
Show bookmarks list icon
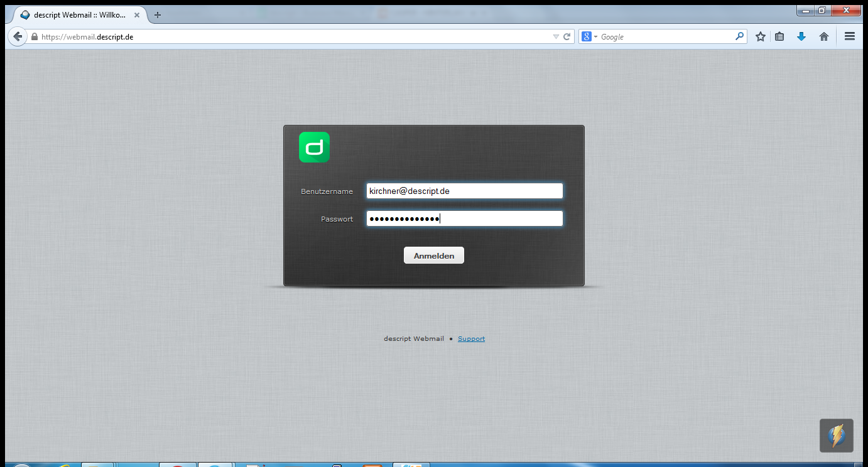[x=779, y=37]
